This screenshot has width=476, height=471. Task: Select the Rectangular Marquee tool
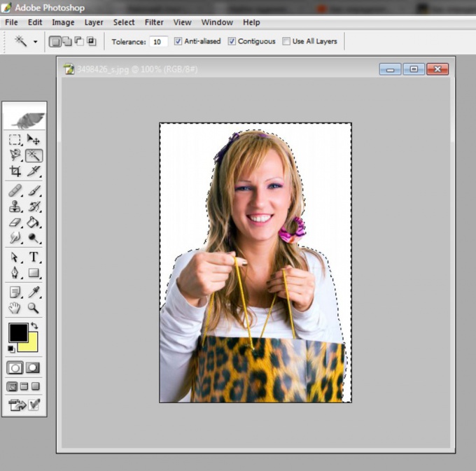pyautogui.click(x=15, y=140)
